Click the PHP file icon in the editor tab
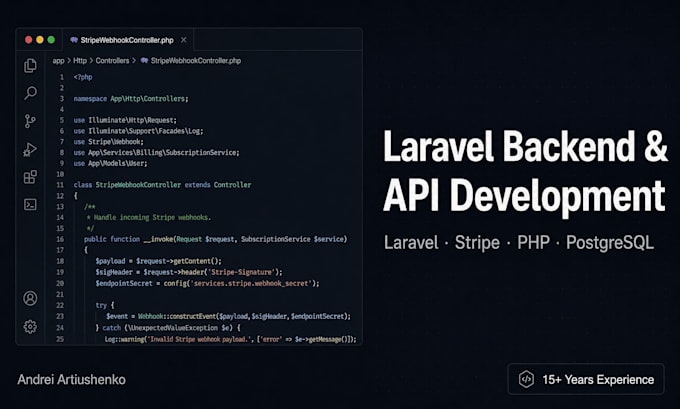Screen dimensions: 680x409 pyautogui.click(x=74, y=40)
